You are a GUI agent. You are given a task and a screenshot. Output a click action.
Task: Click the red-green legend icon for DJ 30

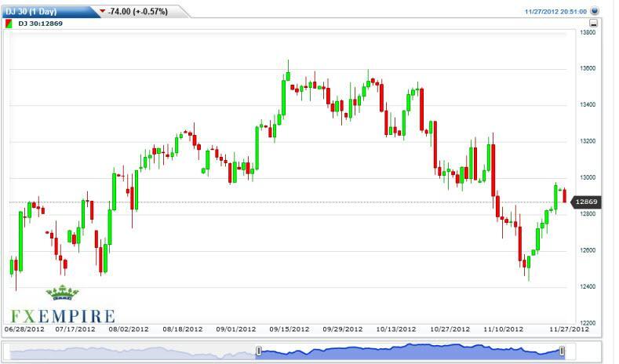click(9, 24)
